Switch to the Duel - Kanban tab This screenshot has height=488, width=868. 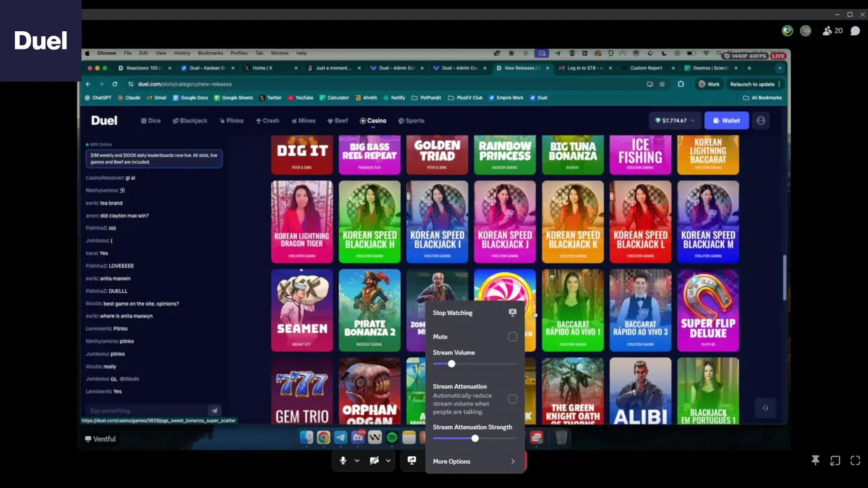pos(207,68)
